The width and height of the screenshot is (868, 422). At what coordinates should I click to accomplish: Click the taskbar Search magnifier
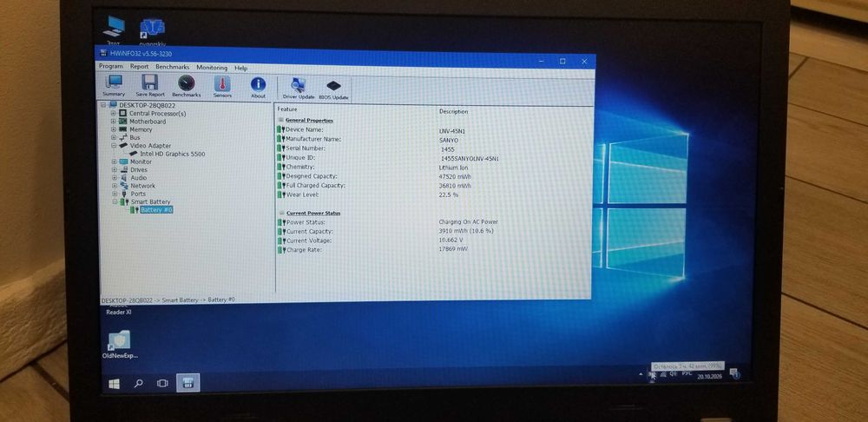[x=139, y=383]
